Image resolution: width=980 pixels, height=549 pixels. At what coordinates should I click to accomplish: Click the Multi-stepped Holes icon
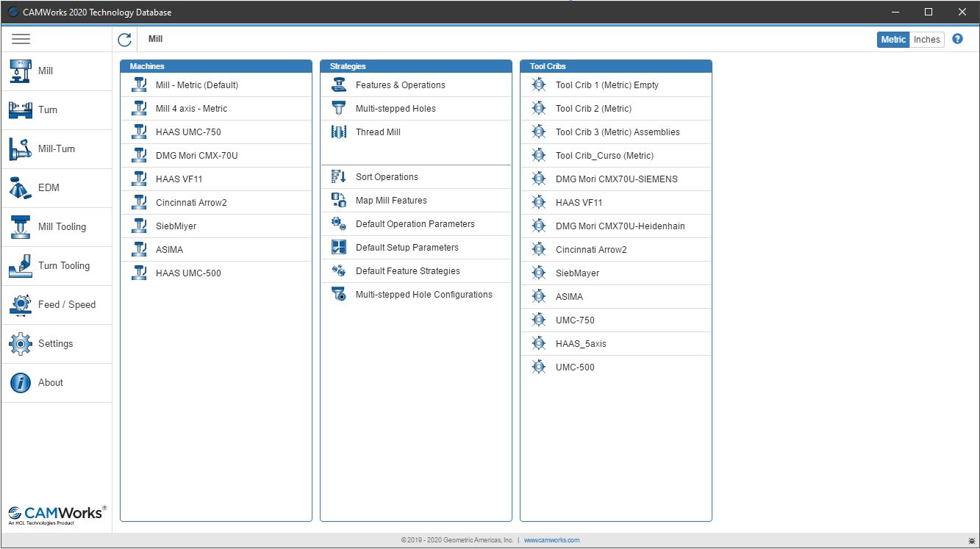click(339, 109)
